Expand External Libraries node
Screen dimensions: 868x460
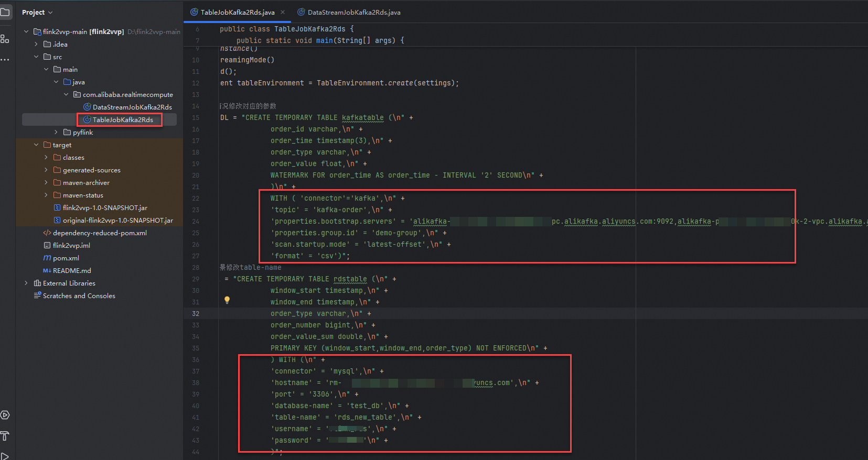tap(26, 283)
